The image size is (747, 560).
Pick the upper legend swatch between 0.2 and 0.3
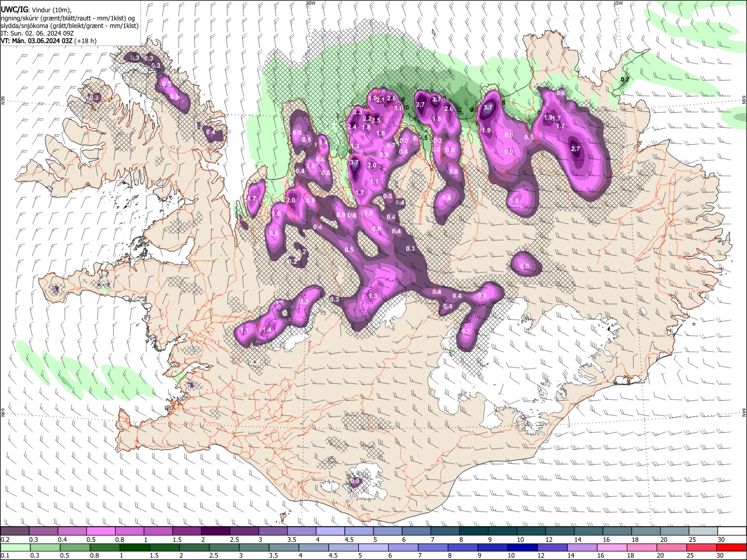pyautogui.click(x=15, y=531)
